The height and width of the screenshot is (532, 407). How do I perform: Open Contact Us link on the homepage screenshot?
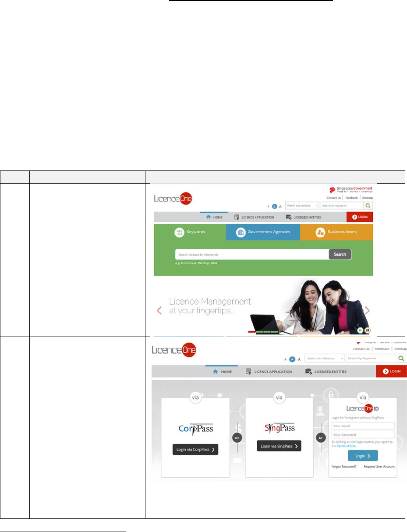(333, 198)
